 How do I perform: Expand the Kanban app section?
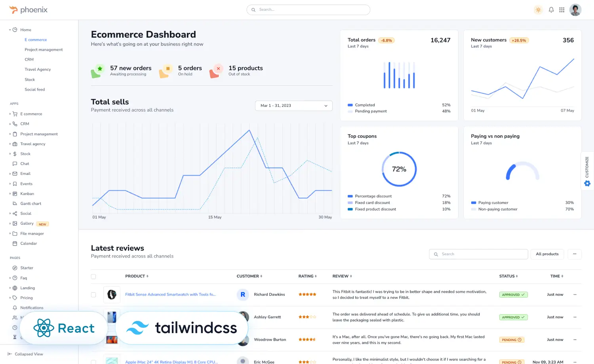pyautogui.click(x=10, y=194)
